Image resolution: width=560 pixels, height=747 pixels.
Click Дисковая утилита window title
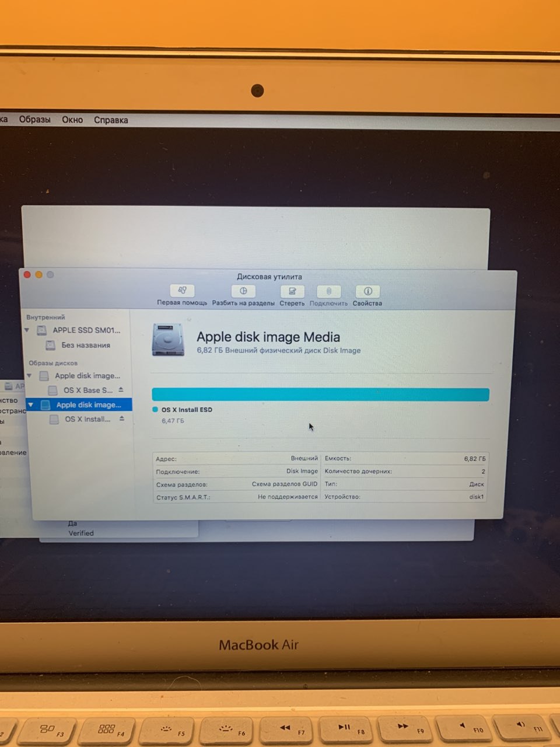[269, 277]
